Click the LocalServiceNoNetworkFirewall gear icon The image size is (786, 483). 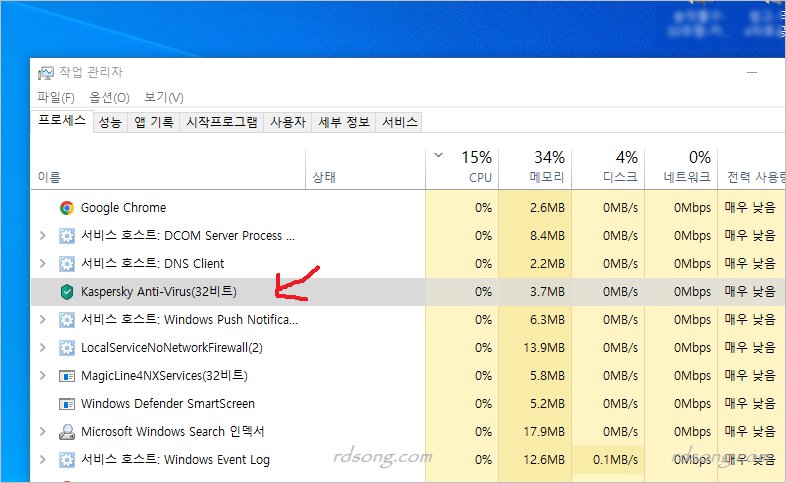click(67, 348)
